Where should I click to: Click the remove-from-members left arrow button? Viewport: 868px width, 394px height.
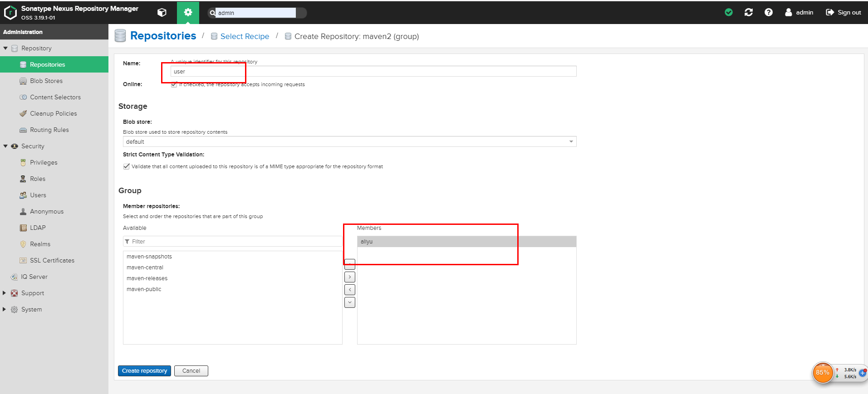pyautogui.click(x=350, y=290)
